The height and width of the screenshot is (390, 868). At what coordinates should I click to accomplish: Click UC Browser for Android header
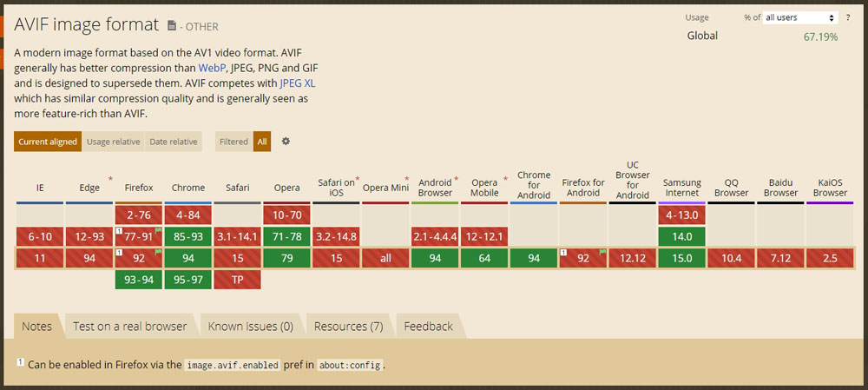coord(633,180)
